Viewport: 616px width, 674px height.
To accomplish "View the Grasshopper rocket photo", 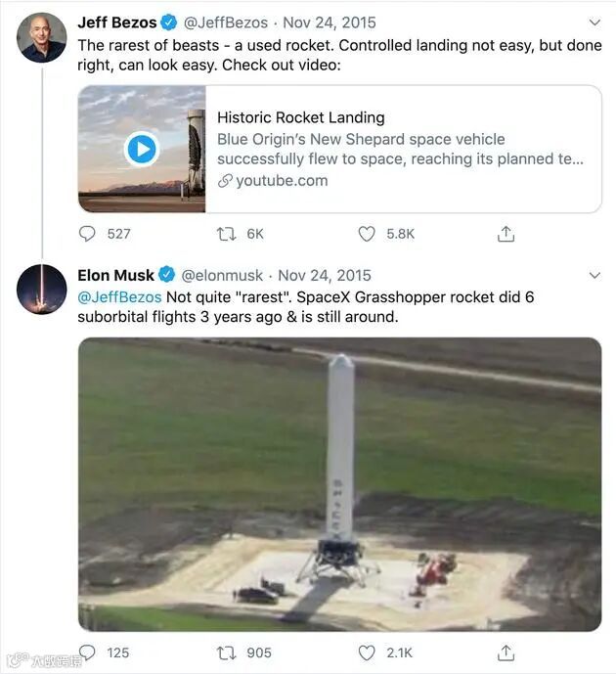I will click(x=339, y=484).
